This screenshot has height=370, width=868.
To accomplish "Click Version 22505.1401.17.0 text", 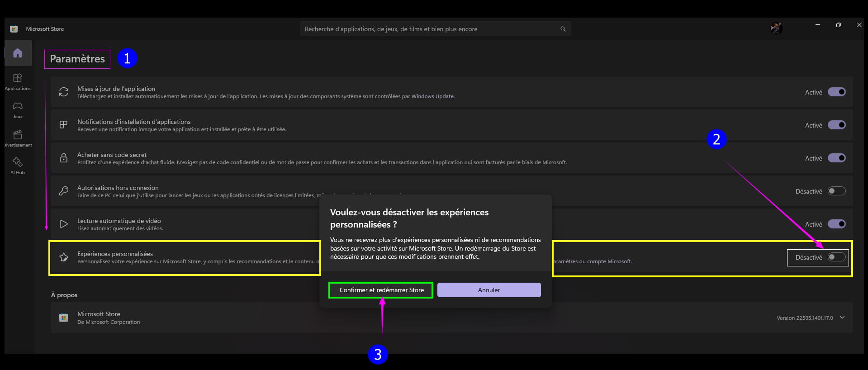I will pyautogui.click(x=805, y=318).
